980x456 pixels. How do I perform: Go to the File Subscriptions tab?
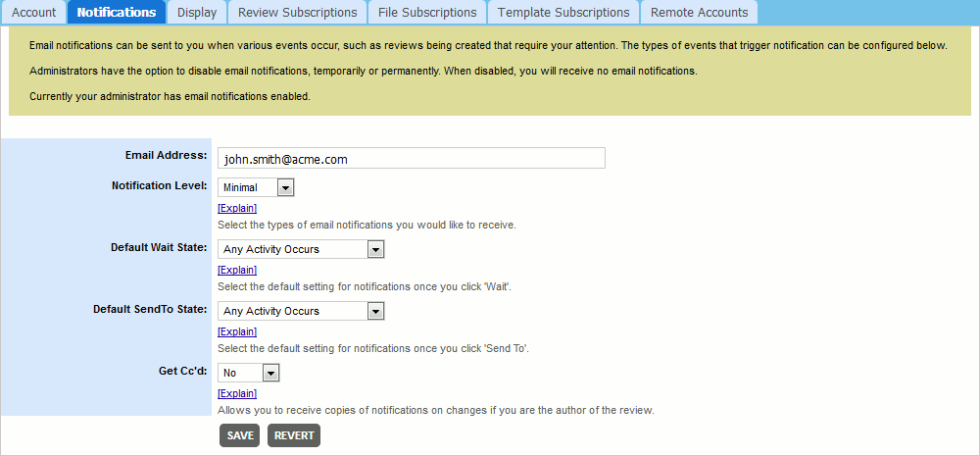tap(427, 13)
